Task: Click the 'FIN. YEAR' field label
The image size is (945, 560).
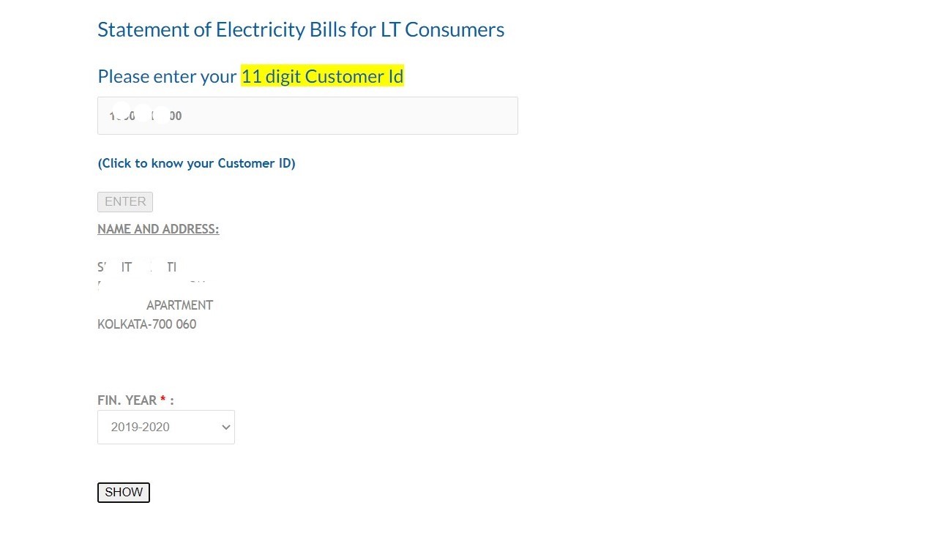Action: tap(127, 400)
